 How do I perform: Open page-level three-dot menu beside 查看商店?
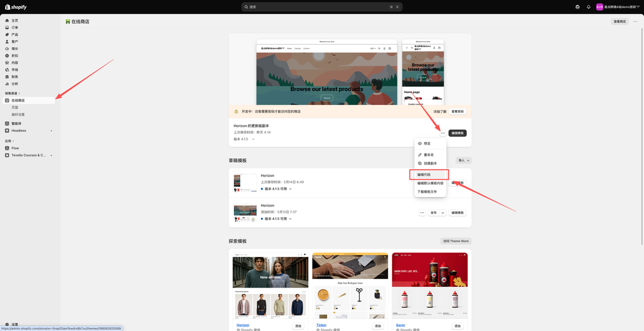pyautogui.click(x=635, y=21)
